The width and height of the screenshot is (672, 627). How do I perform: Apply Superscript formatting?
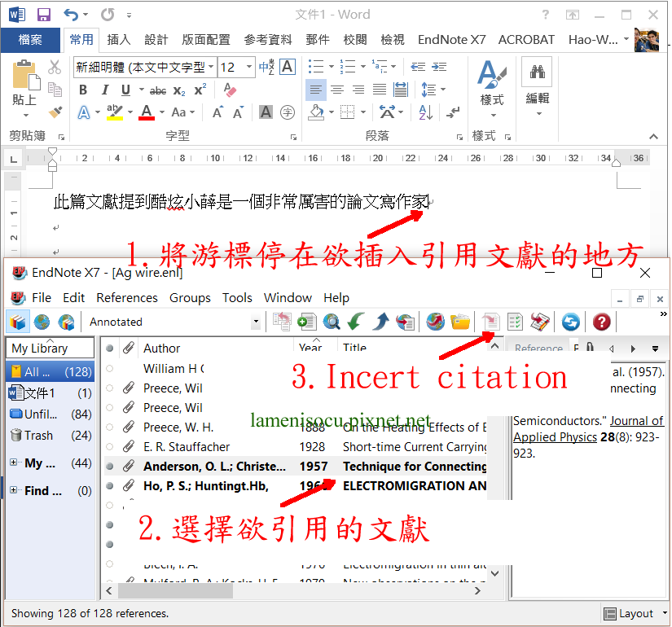tap(200, 90)
